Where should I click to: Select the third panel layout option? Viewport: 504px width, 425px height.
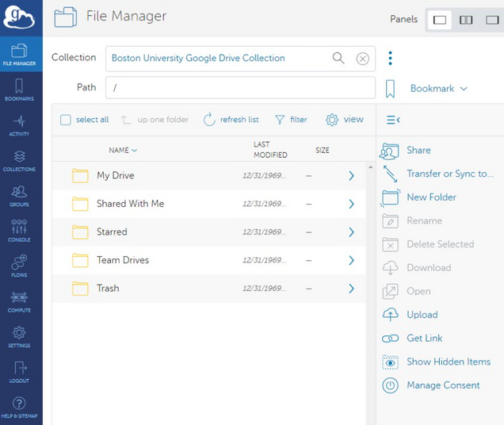(x=492, y=20)
